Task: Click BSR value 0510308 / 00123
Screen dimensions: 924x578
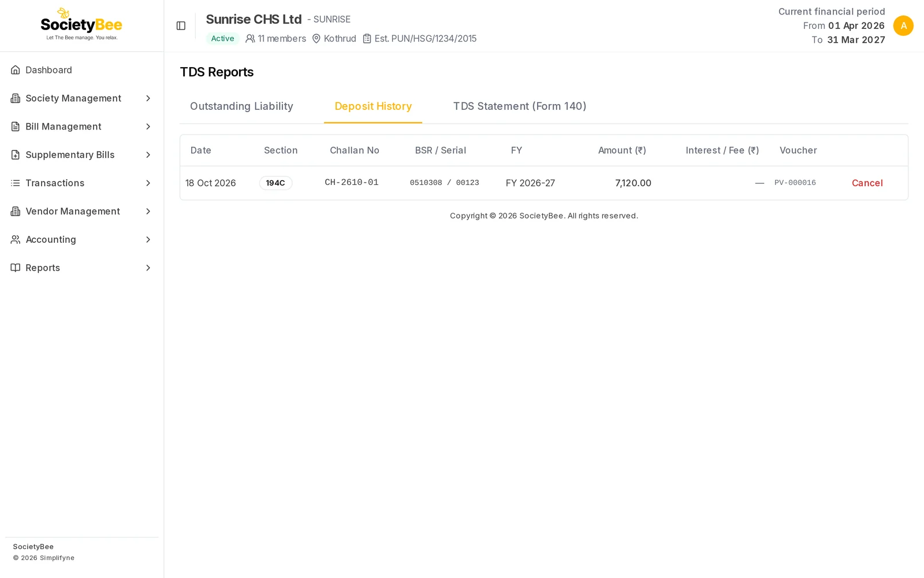Action: point(445,183)
